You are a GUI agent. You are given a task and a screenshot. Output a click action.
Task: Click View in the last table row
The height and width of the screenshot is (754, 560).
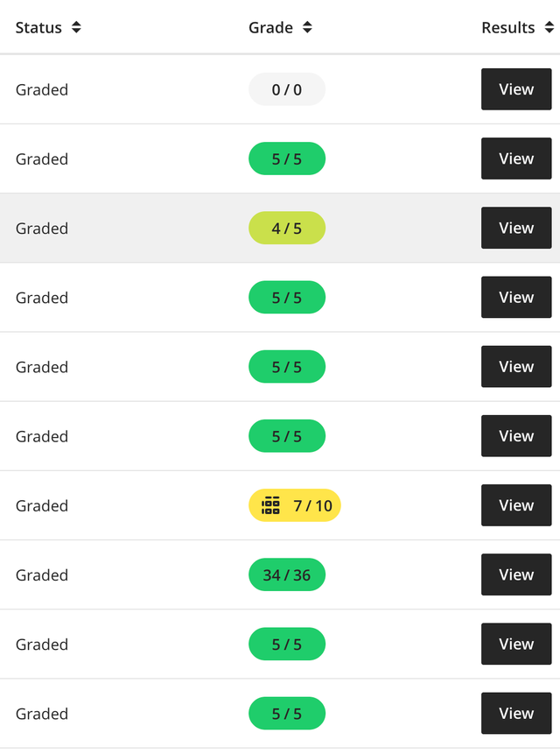point(516,714)
